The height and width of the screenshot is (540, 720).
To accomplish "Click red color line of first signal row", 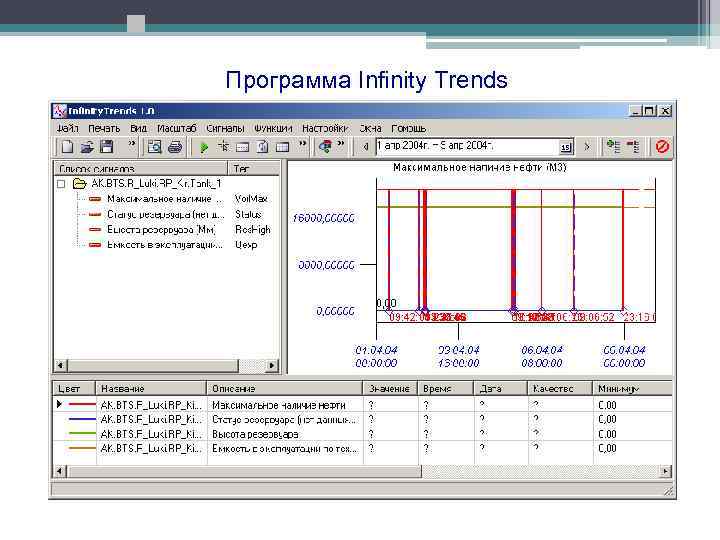I will coord(82,405).
